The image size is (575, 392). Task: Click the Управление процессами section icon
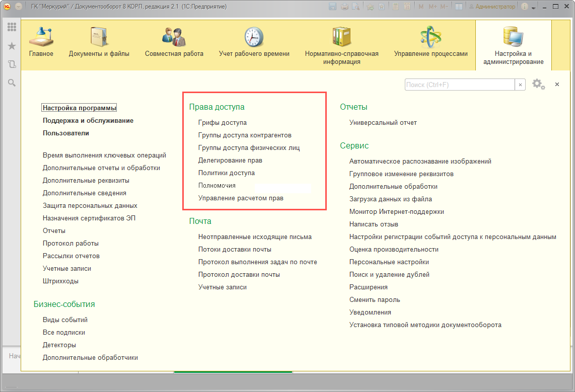tap(430, 37)
